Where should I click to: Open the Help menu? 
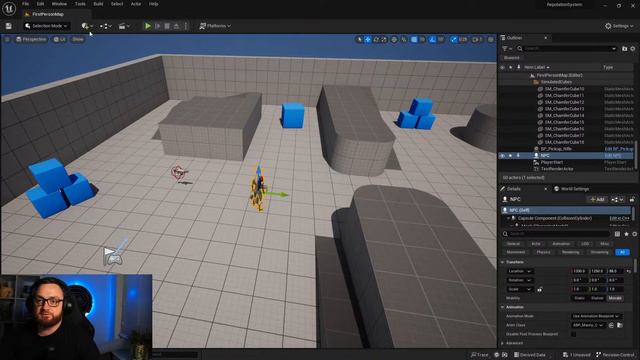(153, 4)
